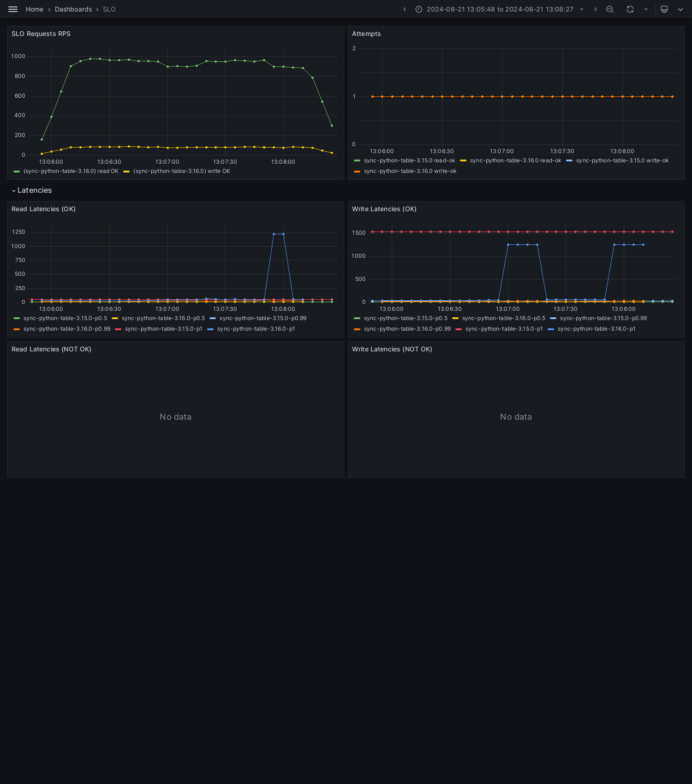Click blue swatch of 3.16.0-p1 in Read Latencies
This screenshot has width=692, height=784.
[x=210, y=329]
